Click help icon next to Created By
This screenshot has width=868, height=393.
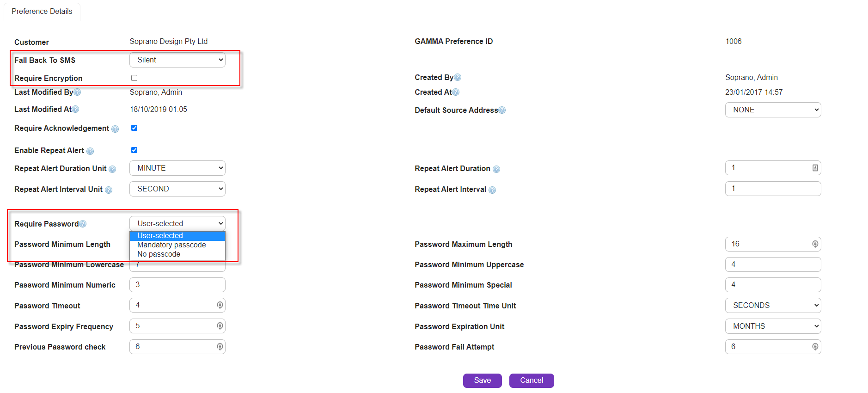(458, 78)
